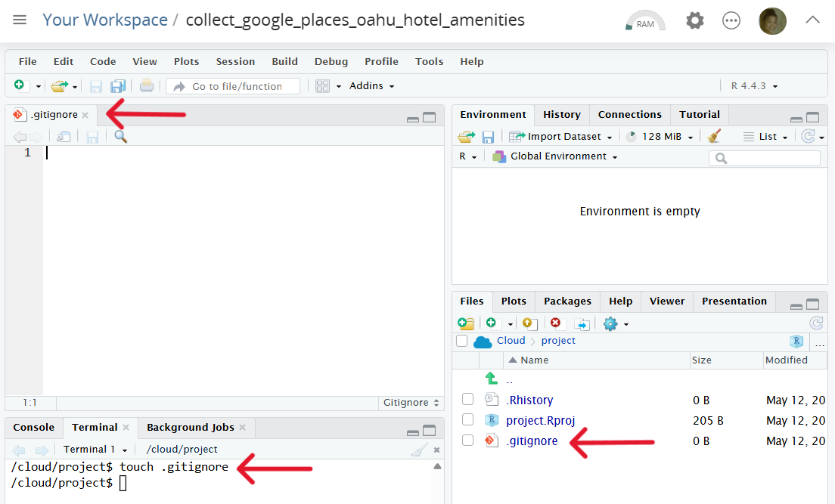835x504 pixels.
Task: Switch to the Packages tab
Action: pos(567,301)
